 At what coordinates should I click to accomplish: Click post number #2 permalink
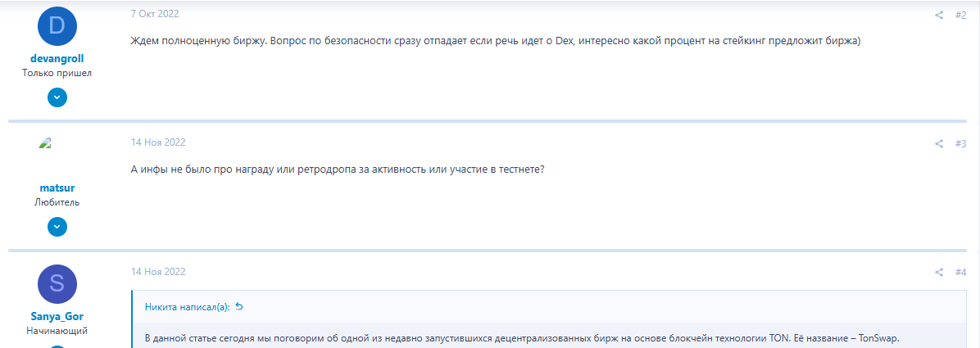pos(961,15)
